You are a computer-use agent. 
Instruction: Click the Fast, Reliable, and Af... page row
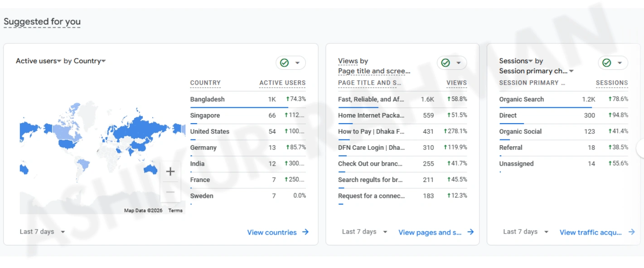tap(402, 100)
